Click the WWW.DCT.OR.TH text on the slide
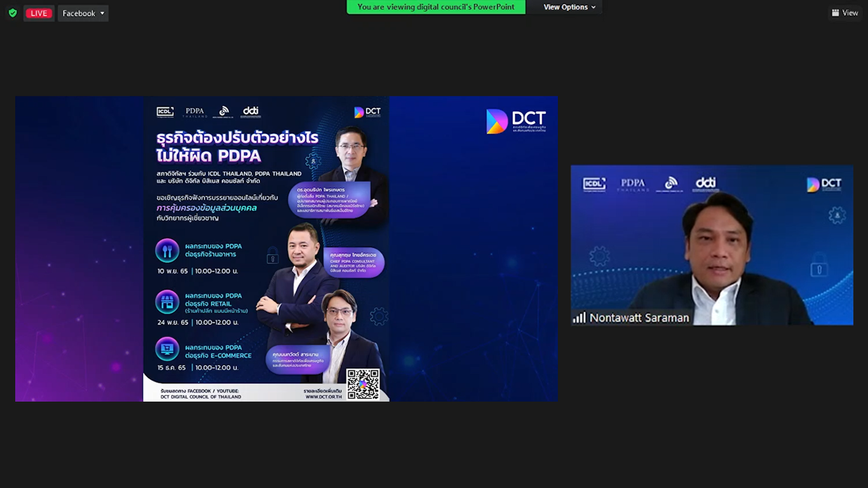 pos(323,396)
